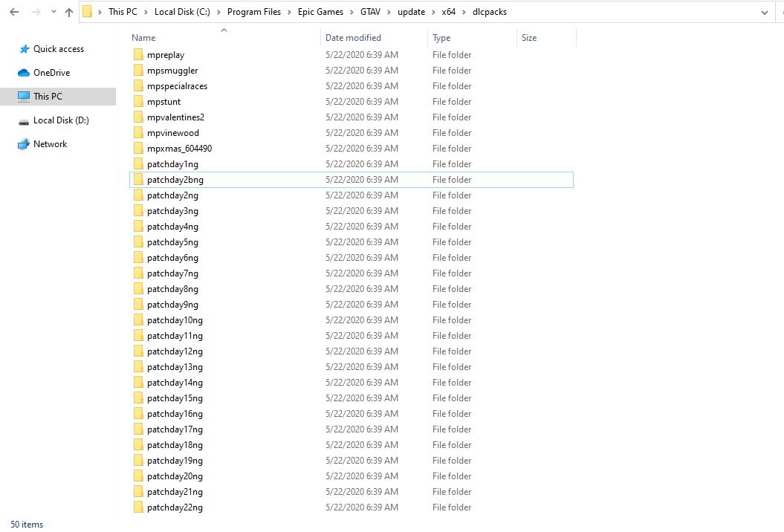Click the mpvalentines2 folder icon
This screenshot has width=784, height=532.
[x=138, y=117]
